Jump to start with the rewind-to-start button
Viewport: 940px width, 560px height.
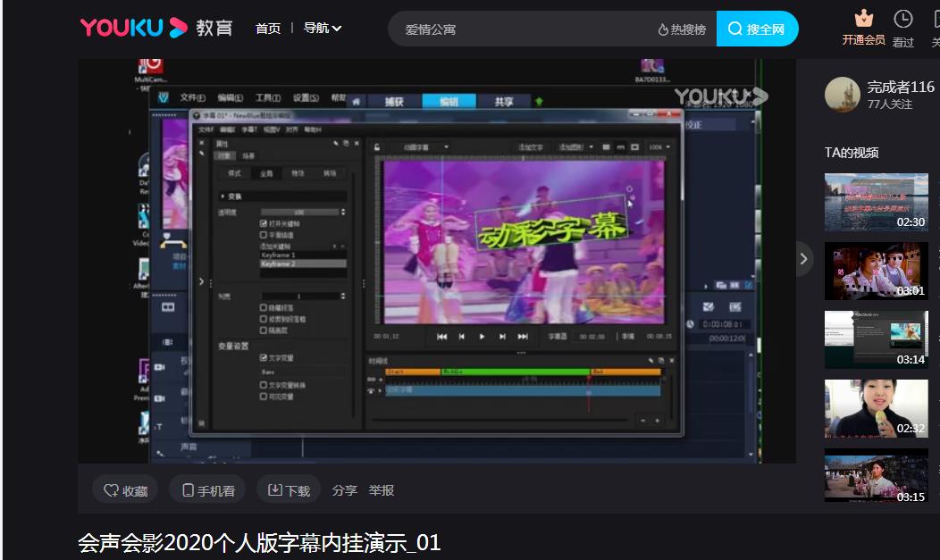pyautogui.click(x=441, y=337)
